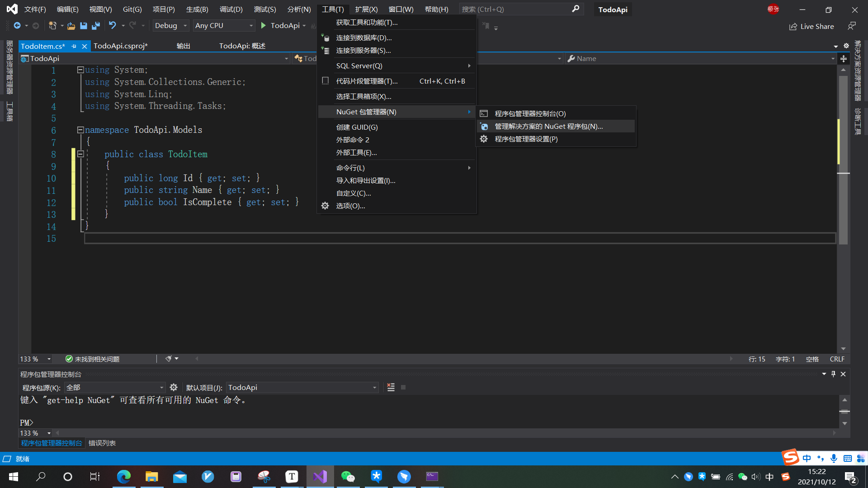Change editor zoom using the 133% control
Image resolution: width=868 pixels, height=488 pixels.
(35, 358)
